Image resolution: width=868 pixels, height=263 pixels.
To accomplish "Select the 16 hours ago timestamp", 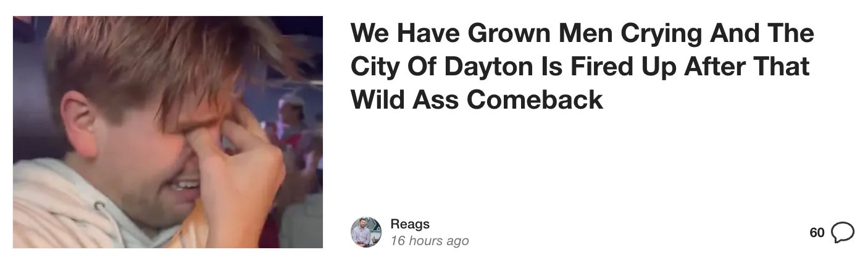I will [x=430, y=241].
